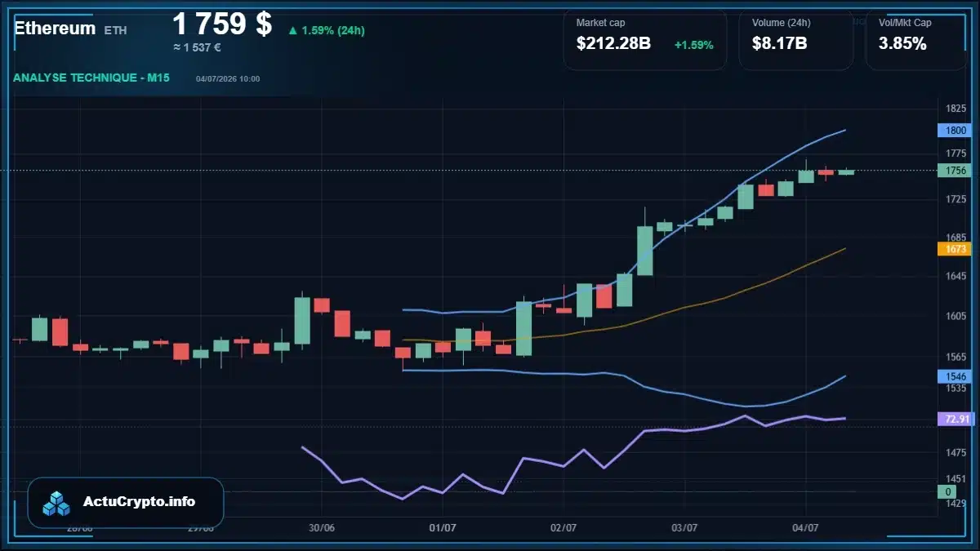Image resolution: width=980 pixels, height=551 pixels.
Task: Click the Market cap card heading
Action: pyautogui.click(x=600, y=23)
